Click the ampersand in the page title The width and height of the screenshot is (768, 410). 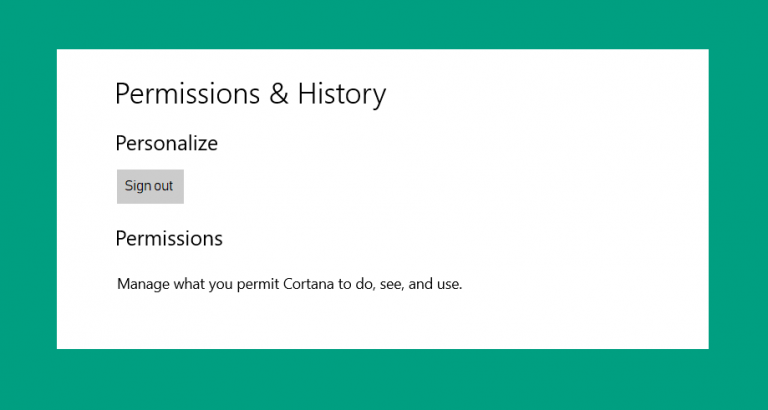point(278,94)
